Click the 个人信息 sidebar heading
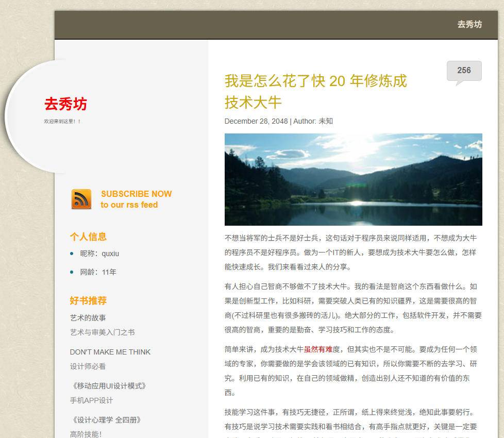The height and width of the screenshot is (438, 504). (88, 237)
